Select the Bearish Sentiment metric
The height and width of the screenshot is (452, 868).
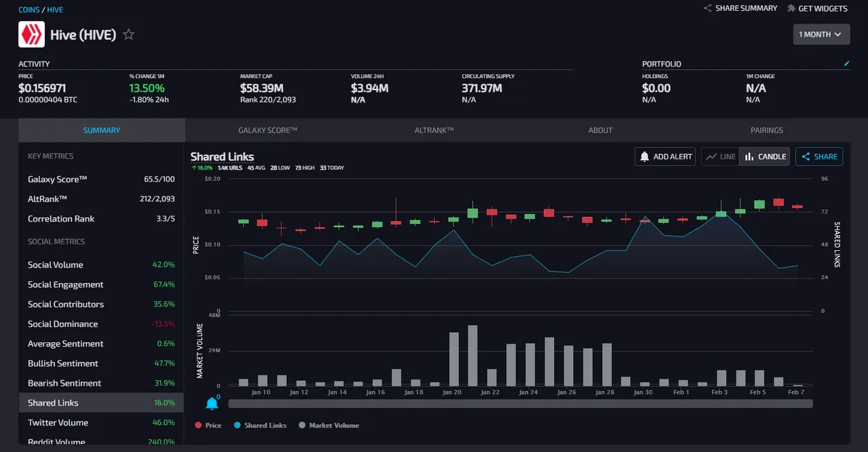[x=101, y=383]
